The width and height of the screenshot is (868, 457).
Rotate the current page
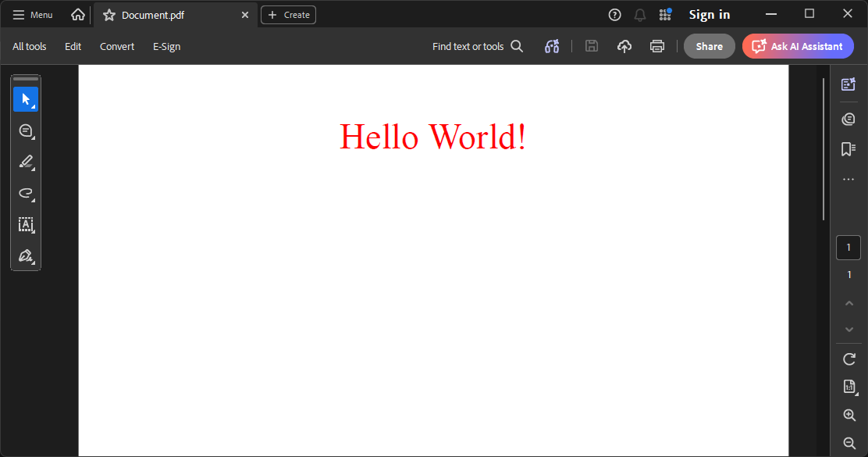(848, 359)
